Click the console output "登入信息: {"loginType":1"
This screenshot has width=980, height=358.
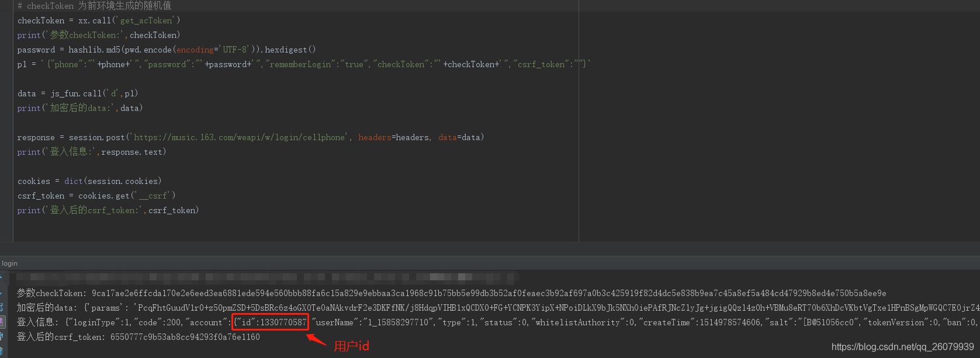click(x=498, y=322)
